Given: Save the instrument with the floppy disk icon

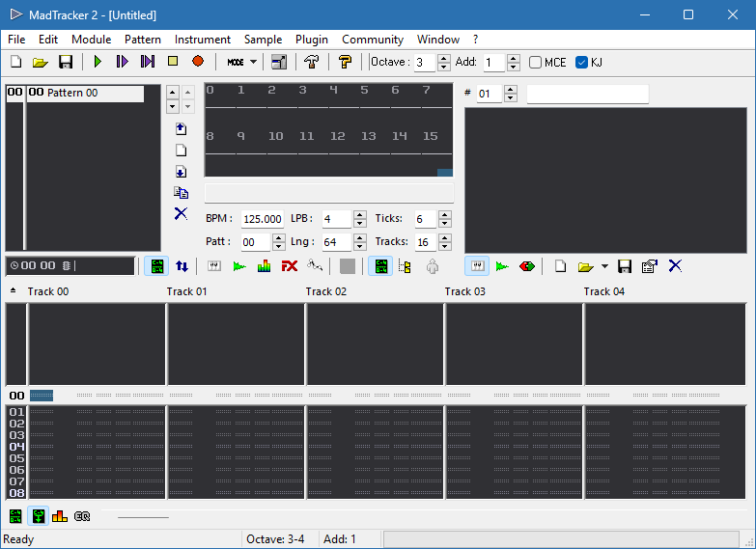Looking at the screenshot, I should pyautogui.click(x=625, y=266).
